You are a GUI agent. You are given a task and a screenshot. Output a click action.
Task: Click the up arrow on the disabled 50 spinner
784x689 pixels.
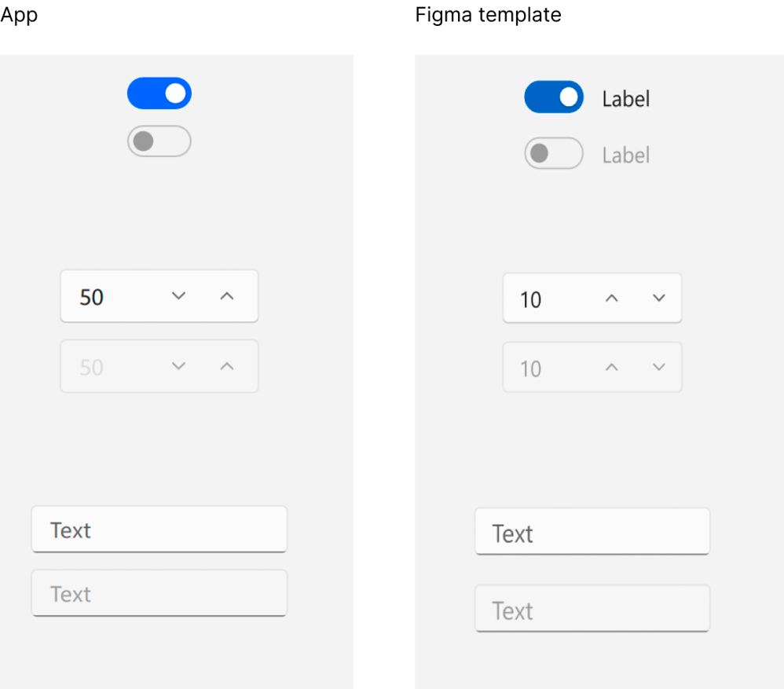pos(227,366)
